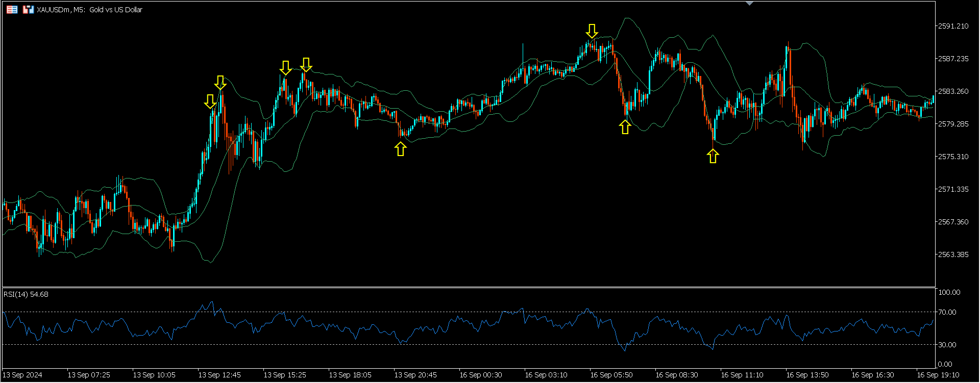
Task: Click the RSI 30.00 level label
Action: point(947,345)
